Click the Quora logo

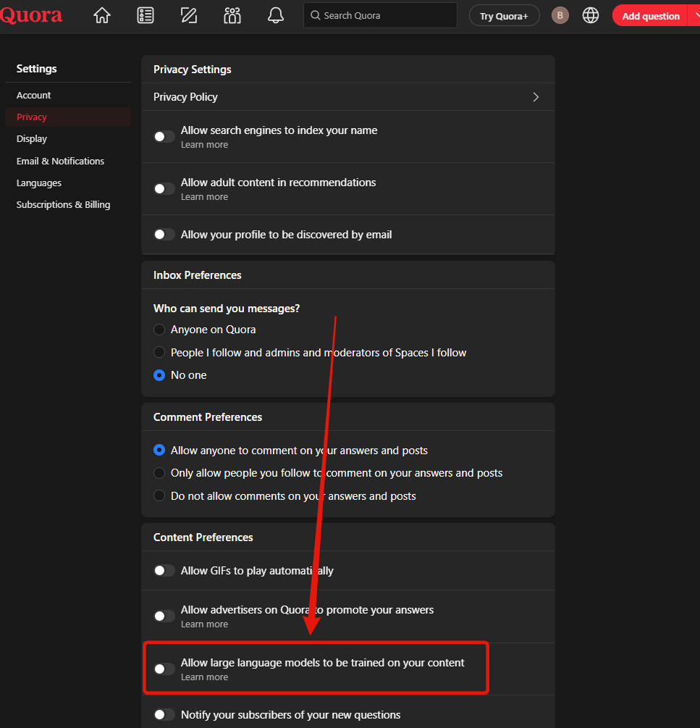pyautogui.click(x=31, y=15)
